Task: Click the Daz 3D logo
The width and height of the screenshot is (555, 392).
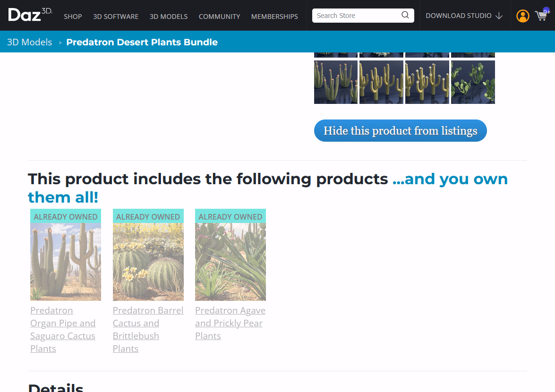Action: [30, 15]
